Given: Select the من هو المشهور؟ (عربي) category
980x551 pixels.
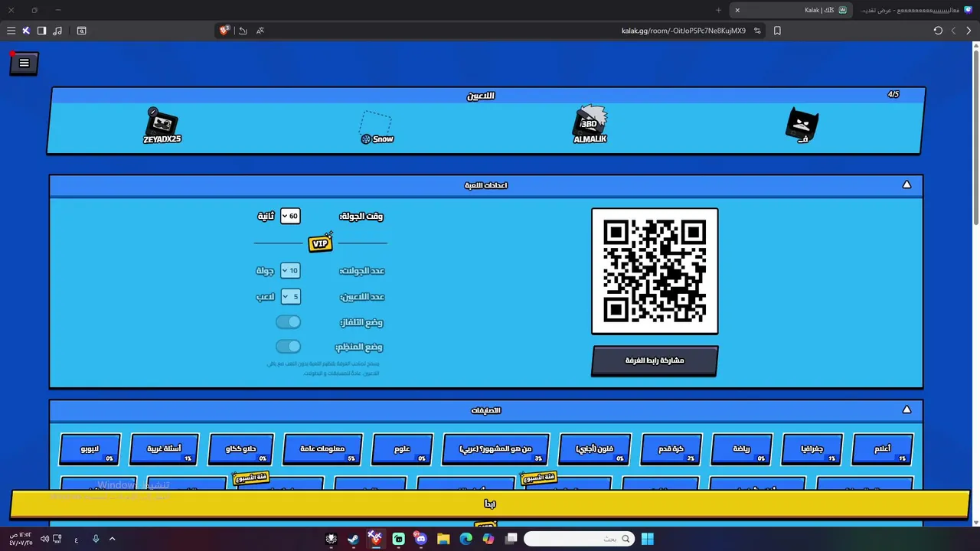Looking at the screenshot, I should (495, 449).
